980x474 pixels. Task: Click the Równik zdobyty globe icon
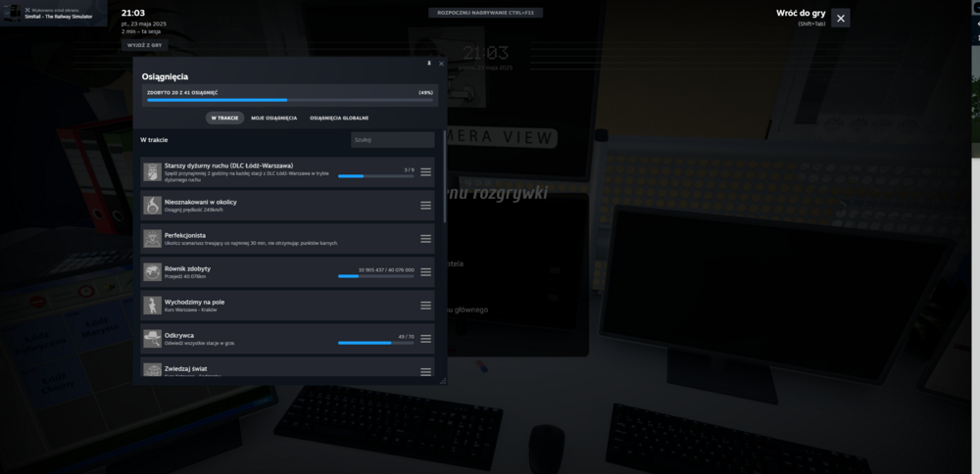click(153, 272)
